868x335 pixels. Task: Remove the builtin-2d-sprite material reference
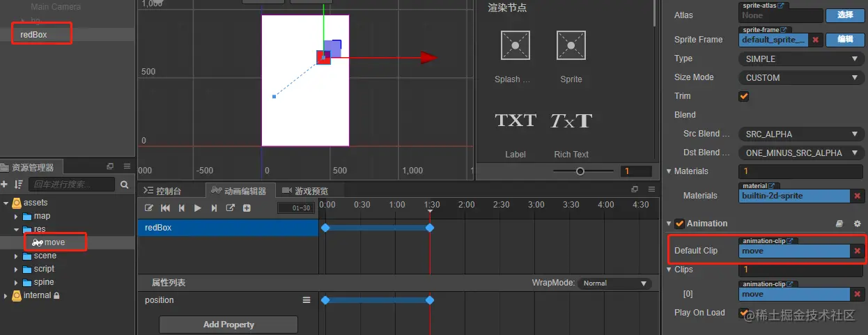tap(858, 196)
